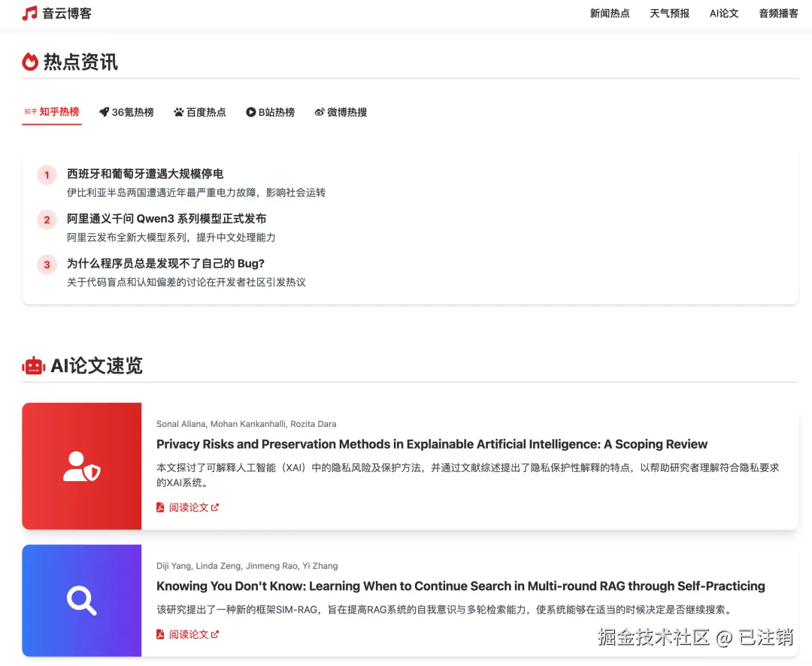Click rank badge number 3
The width and height of the screenshot is (812, 666).
pos(47,265)
